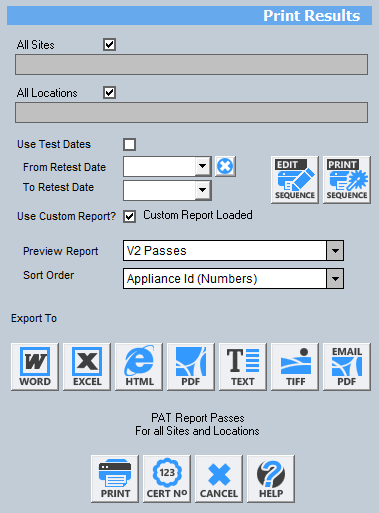Expand the Preview Report dropdown arrow

335,251
